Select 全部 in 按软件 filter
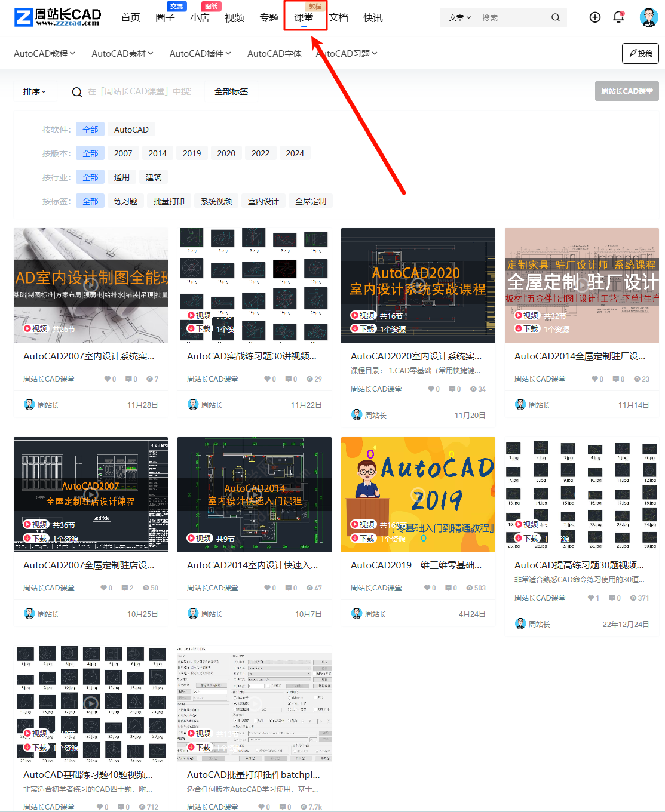The image size is (665, 812). pyautogui.click(x=90, y=130)
